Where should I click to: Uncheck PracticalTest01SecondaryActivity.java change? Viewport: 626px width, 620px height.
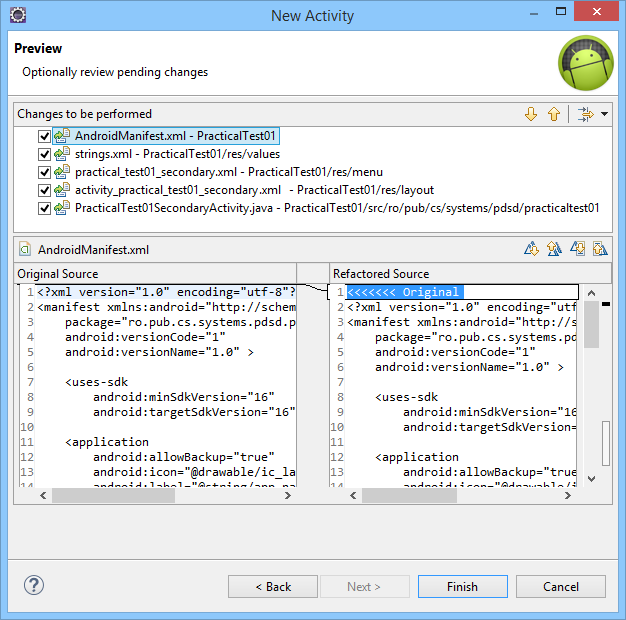pyautogui.click(x=44, y=208)
